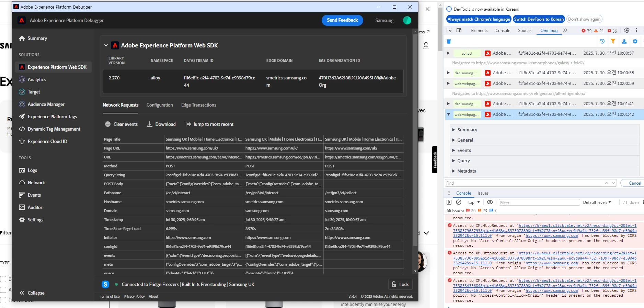Image resolution: width=644 pixels, height=308 pixels.
Task: Click Omnibug export download icon
Action: point(624,41)
